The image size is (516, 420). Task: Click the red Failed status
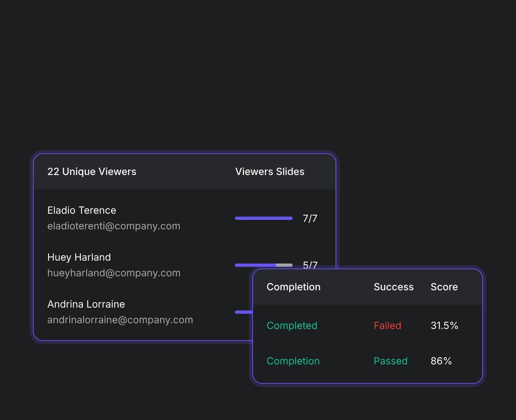coord(387,326)
